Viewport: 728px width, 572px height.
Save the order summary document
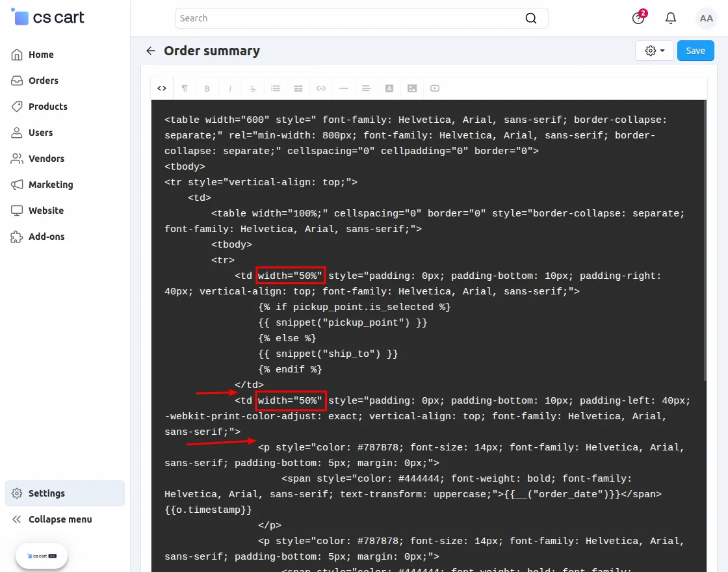pyautogui.click(x=695, y=51)
